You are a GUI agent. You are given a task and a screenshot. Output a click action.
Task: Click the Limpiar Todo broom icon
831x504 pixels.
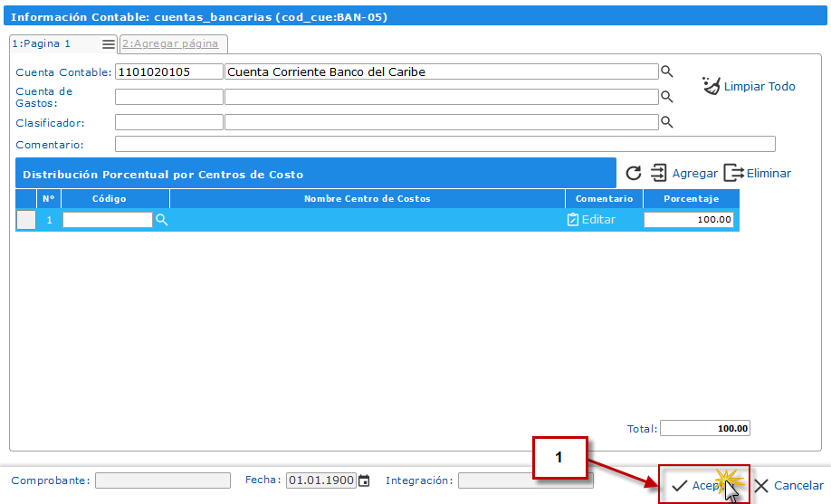pyautogui.click(x=712, y=86)
